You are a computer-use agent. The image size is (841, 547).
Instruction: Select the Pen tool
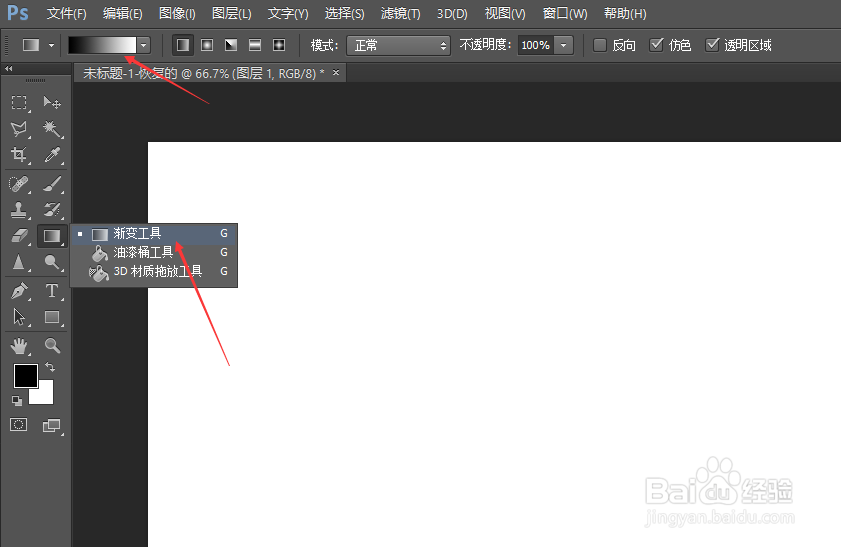tap(19, 291)
